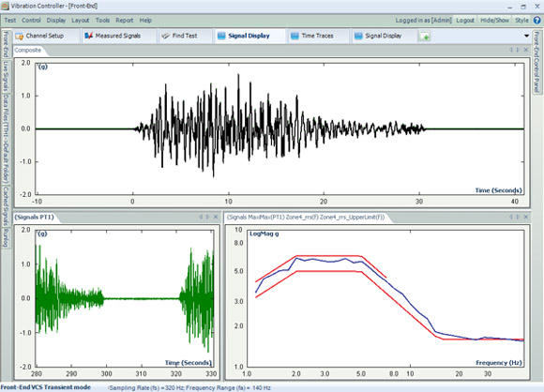The image size is (544, 392).
Task: Click previous arrow in Signals PT1 pane
Action: tap(201, 217)
